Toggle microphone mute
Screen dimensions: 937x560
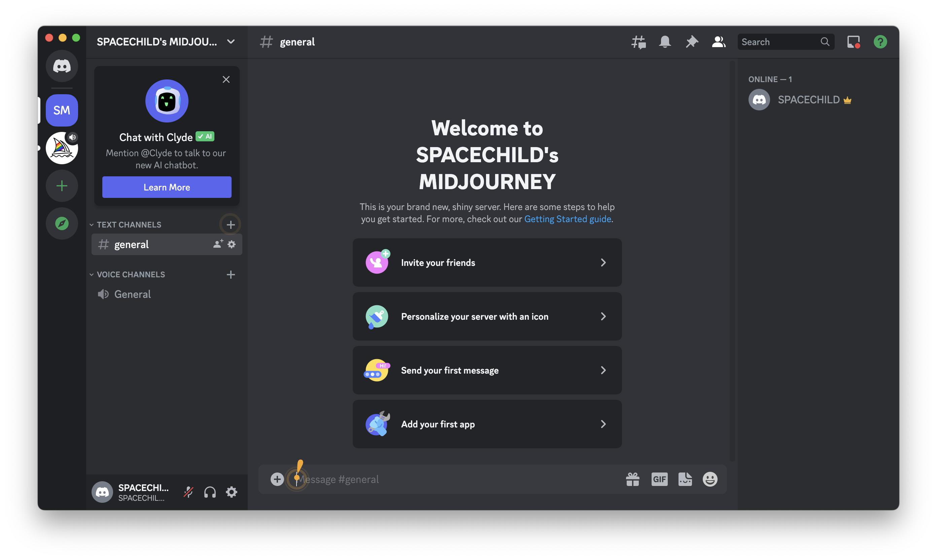click(188, 492)
